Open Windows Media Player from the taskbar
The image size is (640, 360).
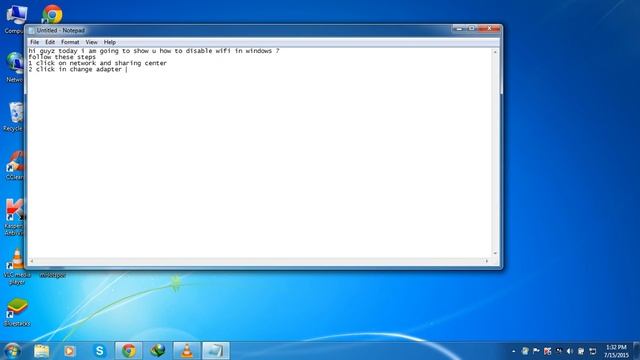click(69, 351)
